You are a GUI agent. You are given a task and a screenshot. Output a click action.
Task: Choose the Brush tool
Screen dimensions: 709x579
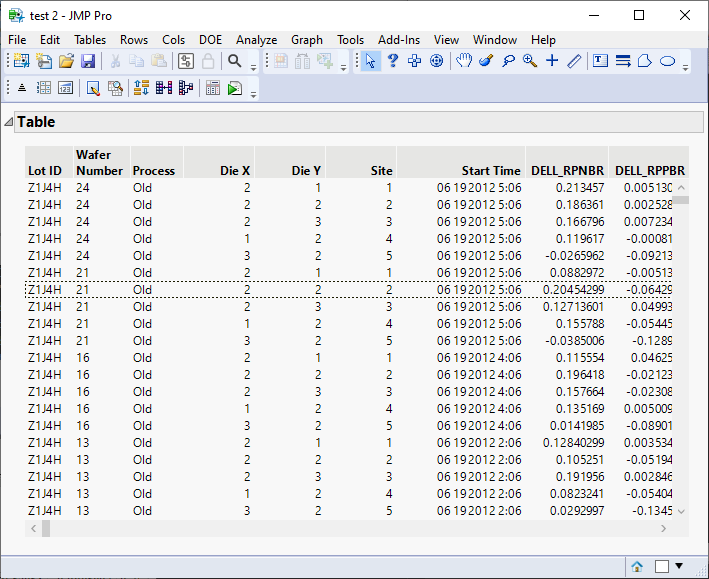[486, 61]
